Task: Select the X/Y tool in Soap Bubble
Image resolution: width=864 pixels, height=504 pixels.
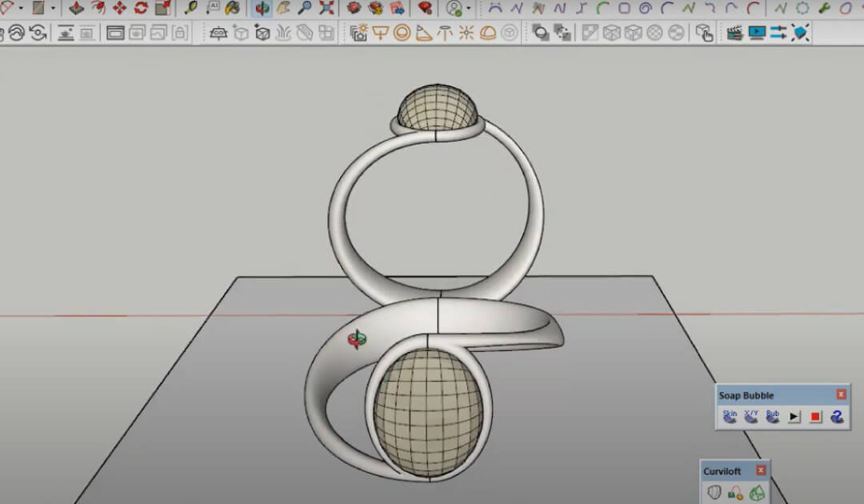Action: point(752,418)
